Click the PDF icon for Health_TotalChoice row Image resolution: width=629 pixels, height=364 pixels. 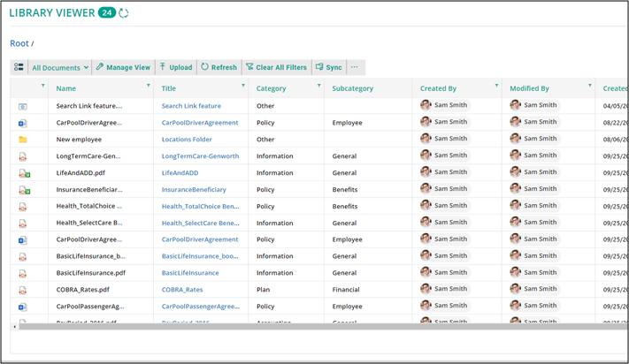23,207
